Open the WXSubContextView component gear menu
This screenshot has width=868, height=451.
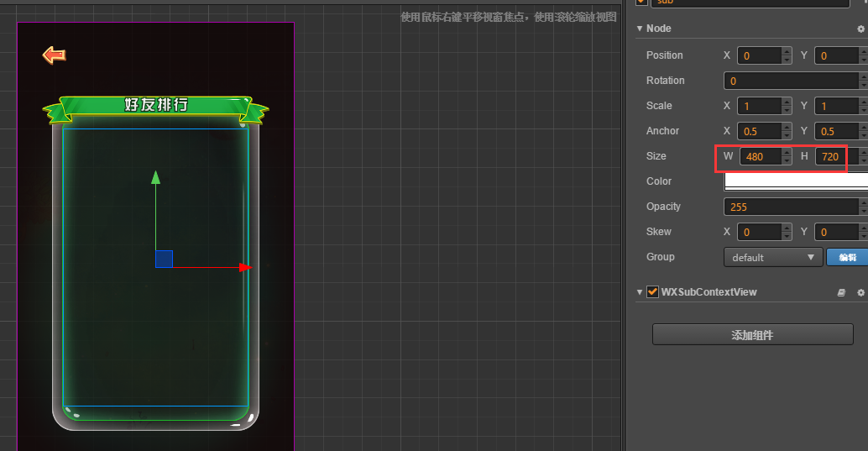860,292
